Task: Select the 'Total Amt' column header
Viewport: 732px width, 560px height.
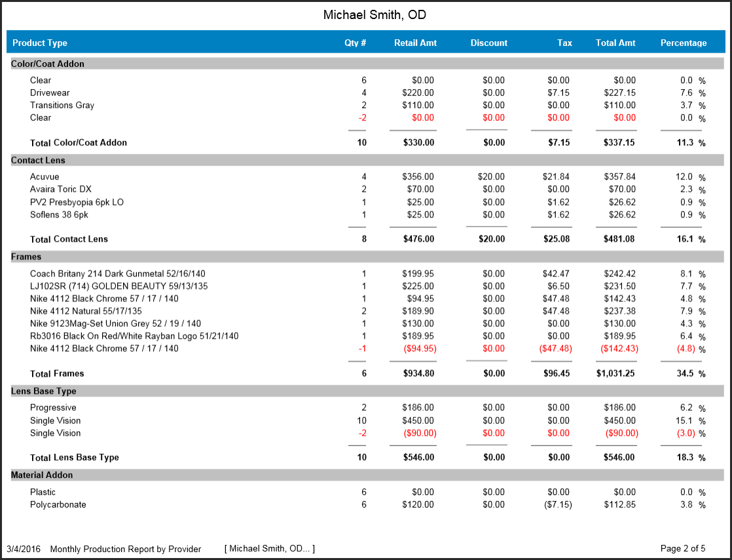Action: click(x=615, y=43)
